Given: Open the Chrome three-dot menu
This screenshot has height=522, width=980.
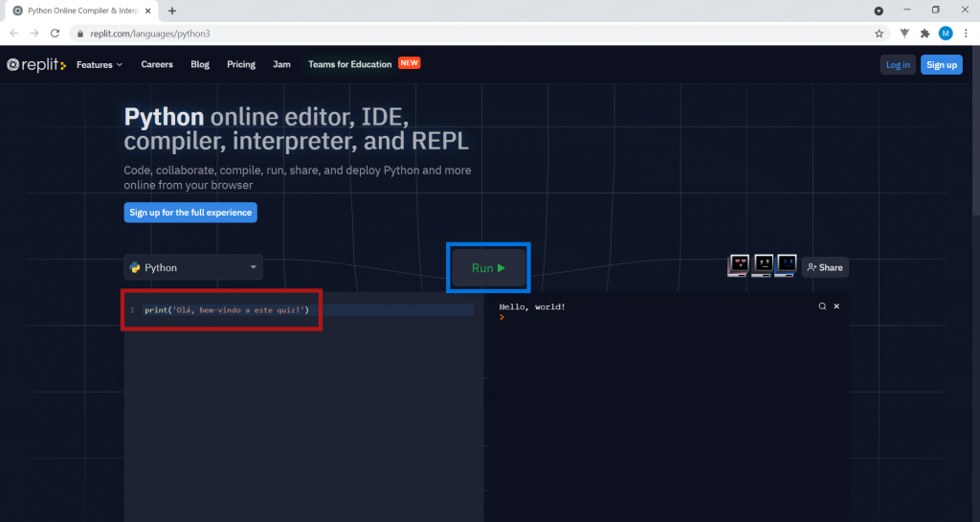Looking at the screenshot, I should (x=966, y=34).
